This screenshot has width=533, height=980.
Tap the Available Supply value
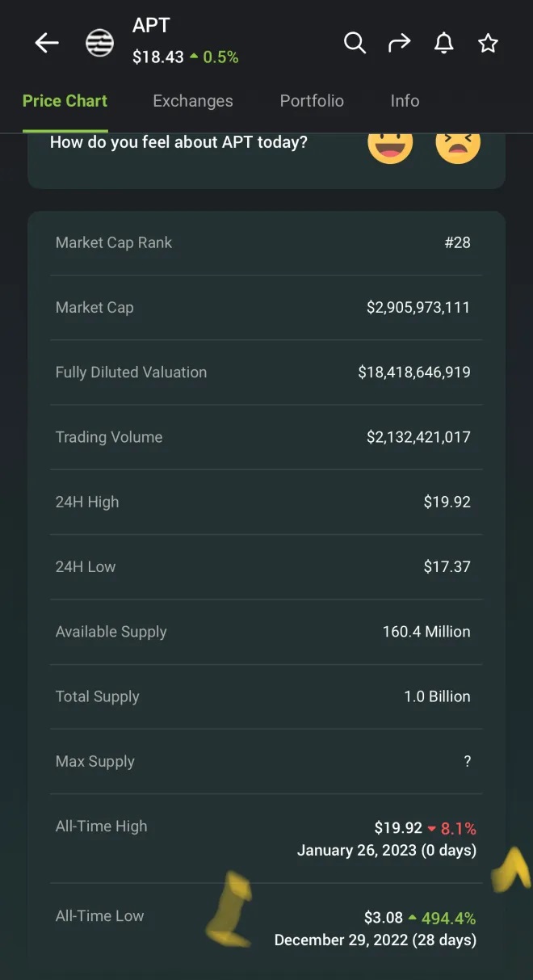[426, 632]
